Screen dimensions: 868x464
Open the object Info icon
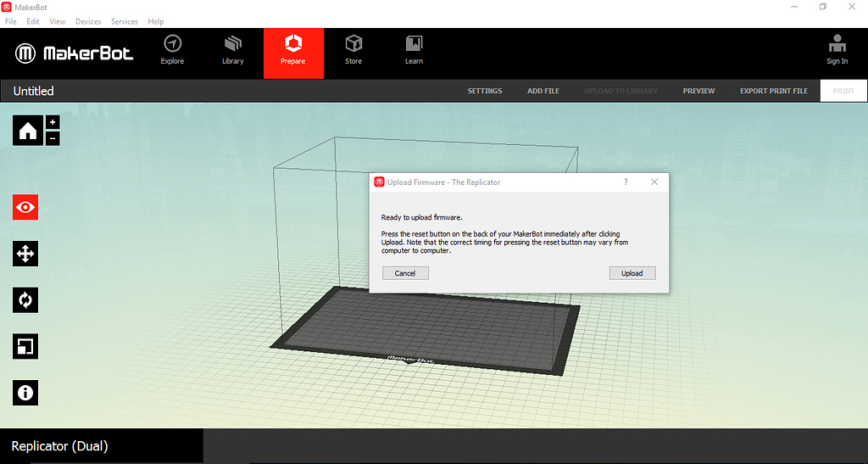coord(25,392)
